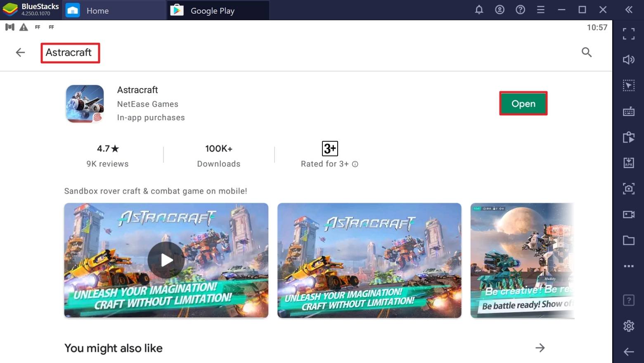Screen dimensions: 644x363
Task: Open the multi-instance sync icon
Action: pos(629,137)
